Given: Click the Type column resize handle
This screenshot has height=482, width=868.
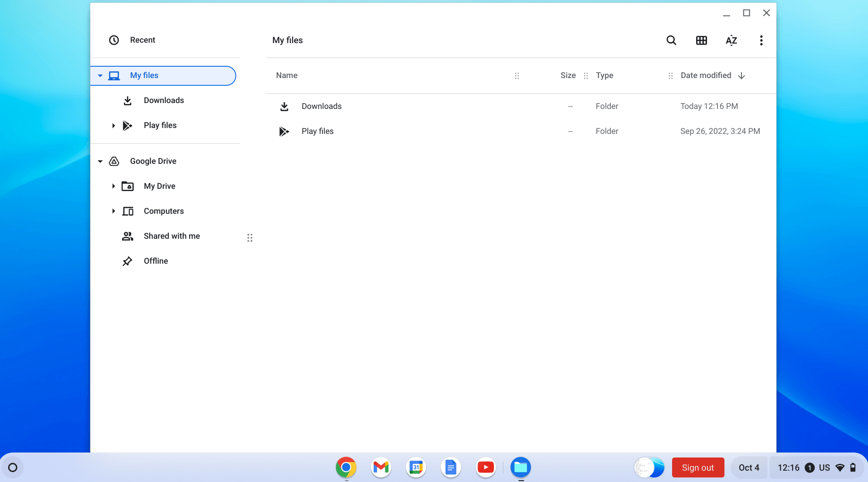Looking at the screenshot, I should coord(670,76).
